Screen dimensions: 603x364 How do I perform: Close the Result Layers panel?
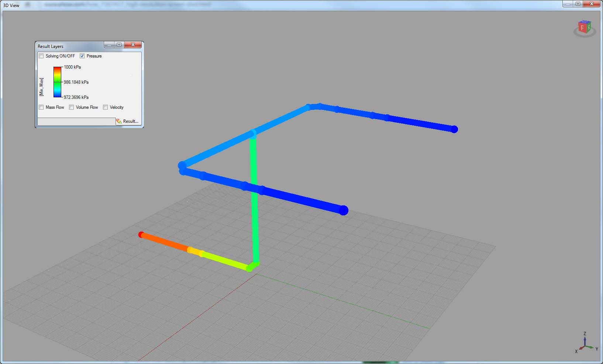click(x=132, y=45)
